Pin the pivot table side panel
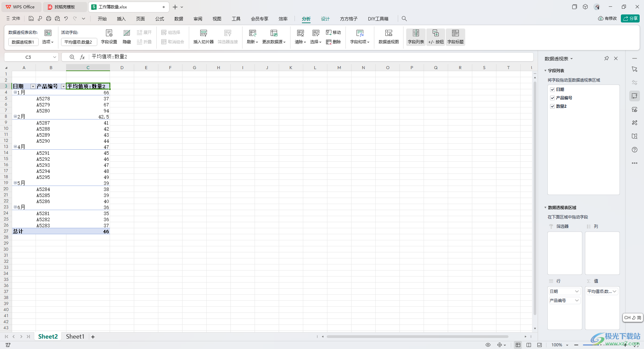Screen dimensions: 644x349 pos(606,58)
